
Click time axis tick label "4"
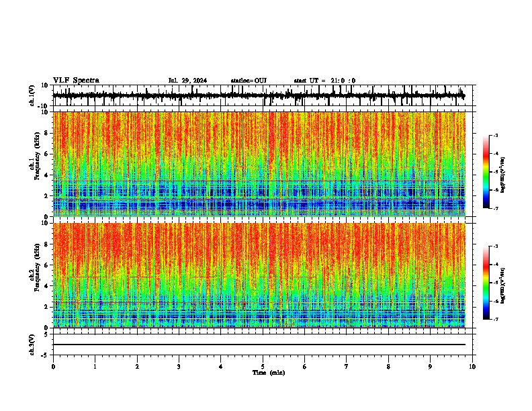(x=221, y=367)
